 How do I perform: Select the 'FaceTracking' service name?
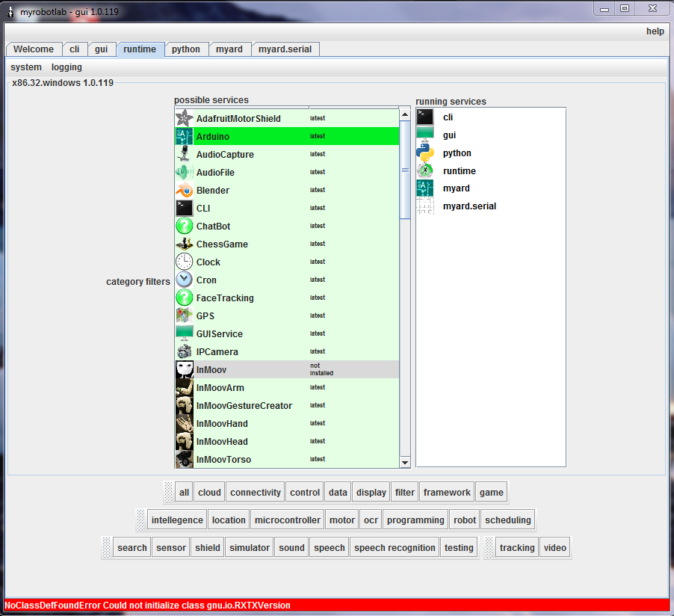(225, 298)
